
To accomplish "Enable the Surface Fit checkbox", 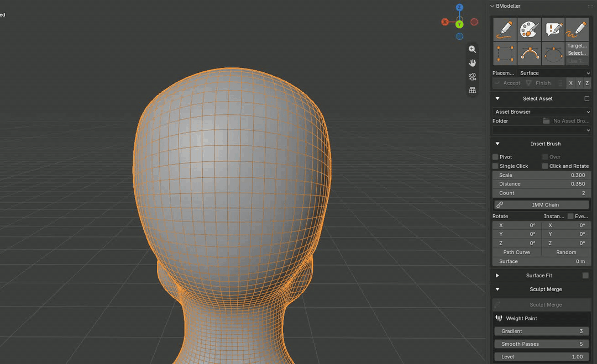I will 585,276.
